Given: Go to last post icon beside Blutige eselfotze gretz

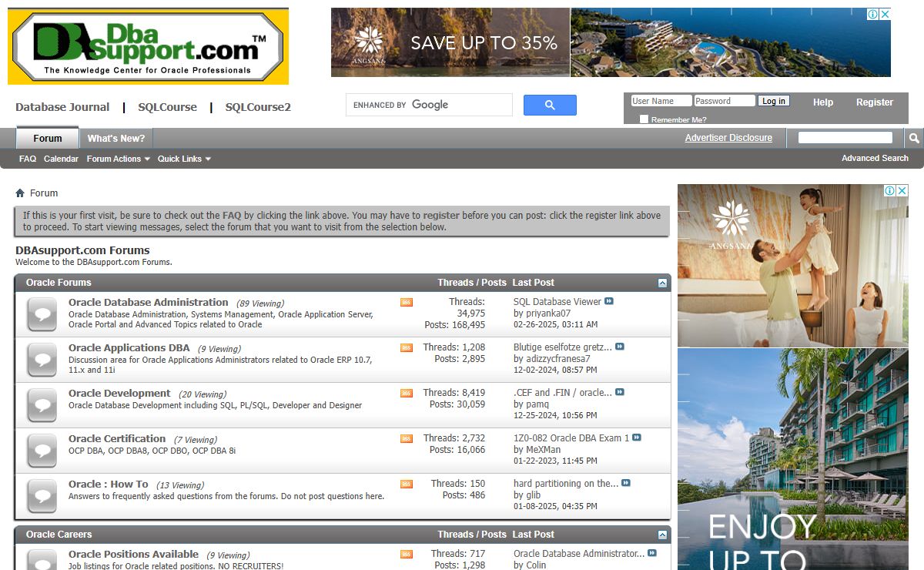Looking at the screenshot, I should [x=620, y=347].
